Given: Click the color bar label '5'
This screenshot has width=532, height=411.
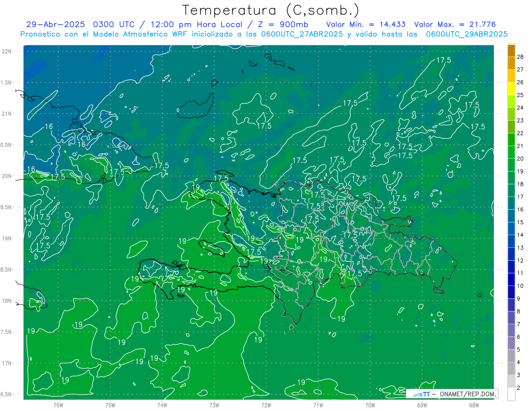Looking at the screenshot, I should 519,350.
